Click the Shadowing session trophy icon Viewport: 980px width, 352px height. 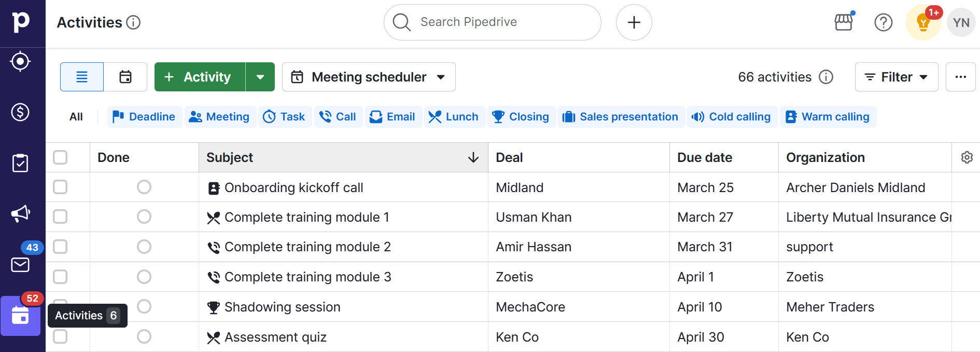click(x=214, y=307)
